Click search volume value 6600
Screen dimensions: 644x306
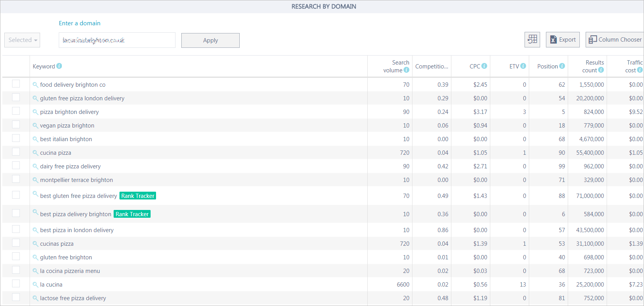pos(403,285)
